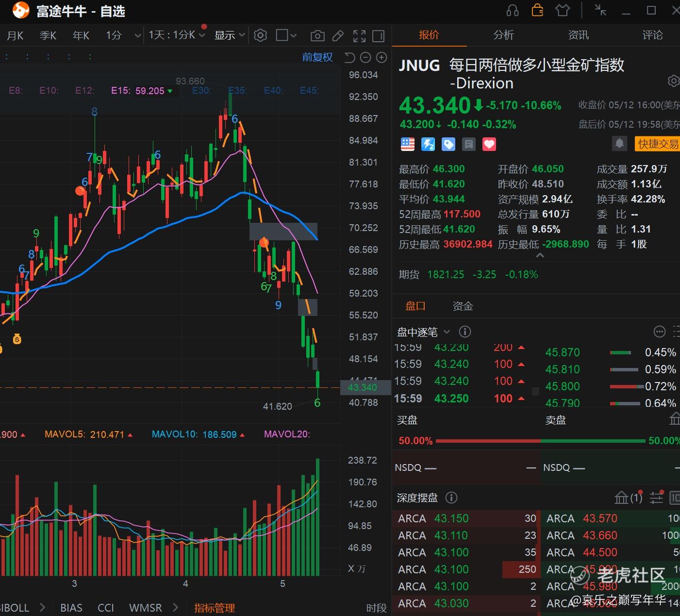Toggle the MAVOL10 186.509 indicator label
The width and height of the screenshot is (680, 616).
point(199,434)
